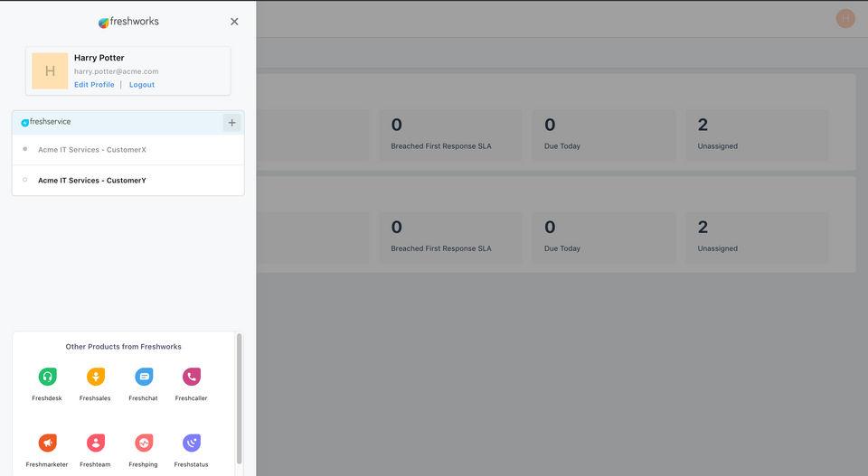This screenshot has width=868, height=476.
Task: Click the Other Products from Freshworks heading
Action: (x=124, y=347)
